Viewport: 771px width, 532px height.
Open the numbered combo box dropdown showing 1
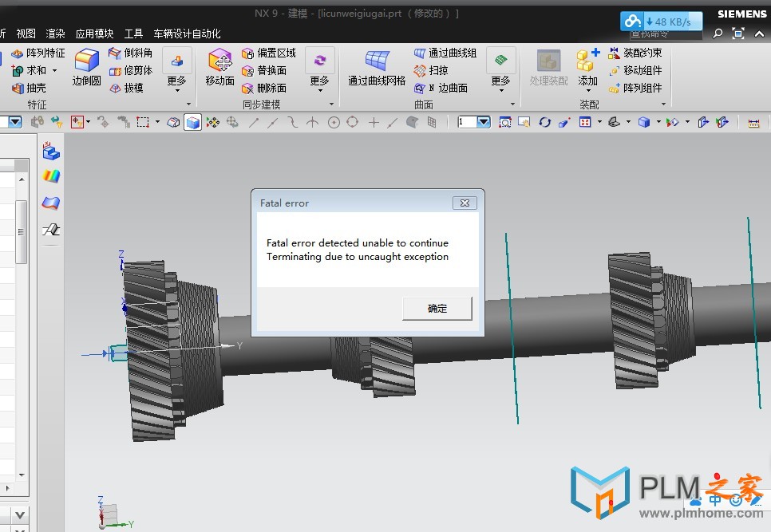484,122
